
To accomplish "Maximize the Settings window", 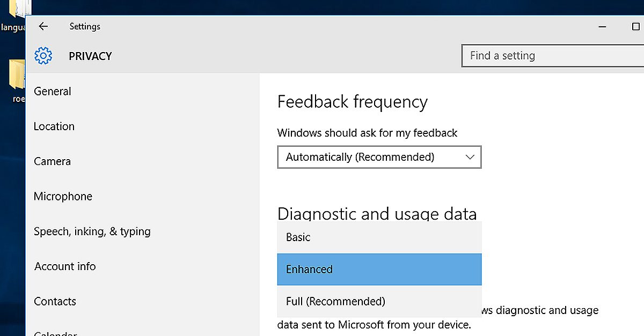I will click(636, 26).
